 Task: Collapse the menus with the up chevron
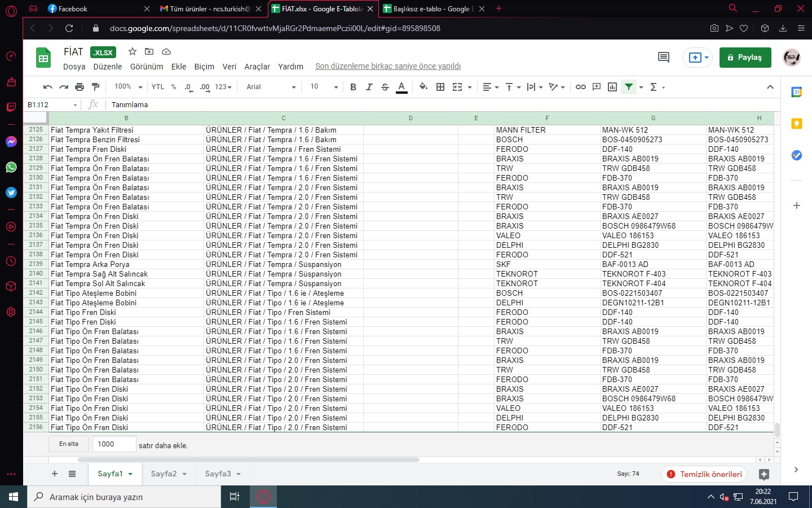point(770,87)
